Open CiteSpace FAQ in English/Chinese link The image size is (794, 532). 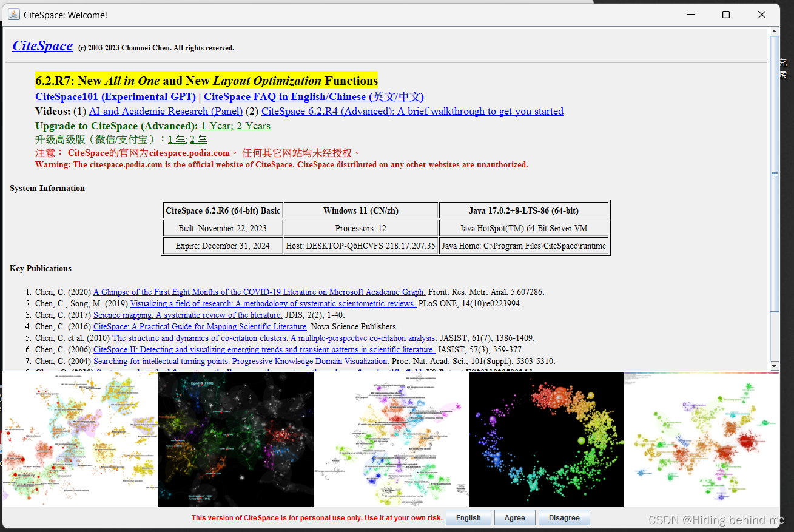[x=314, y=96]
